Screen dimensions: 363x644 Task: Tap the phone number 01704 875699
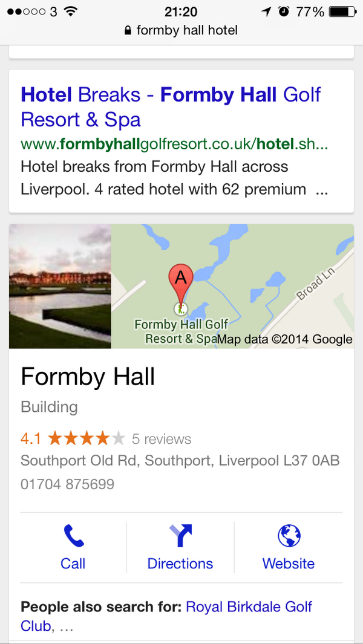click(x=67, y=484)
